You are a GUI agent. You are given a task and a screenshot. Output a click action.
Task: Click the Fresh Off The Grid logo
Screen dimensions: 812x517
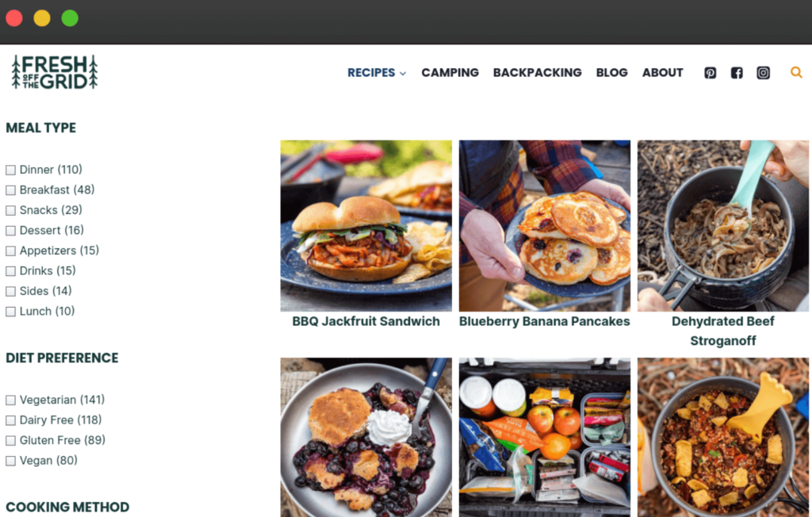click(55, 72)
